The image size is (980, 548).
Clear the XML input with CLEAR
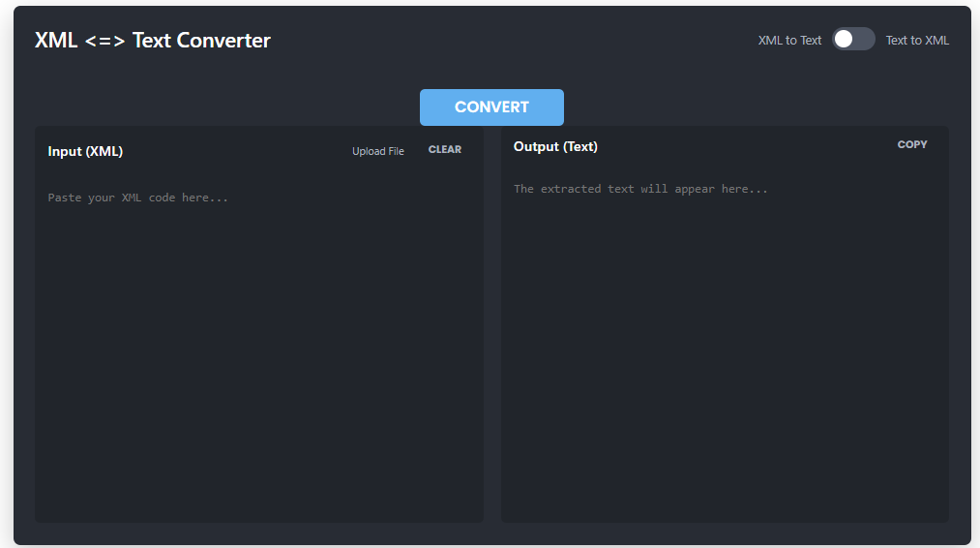coord(444,149)
